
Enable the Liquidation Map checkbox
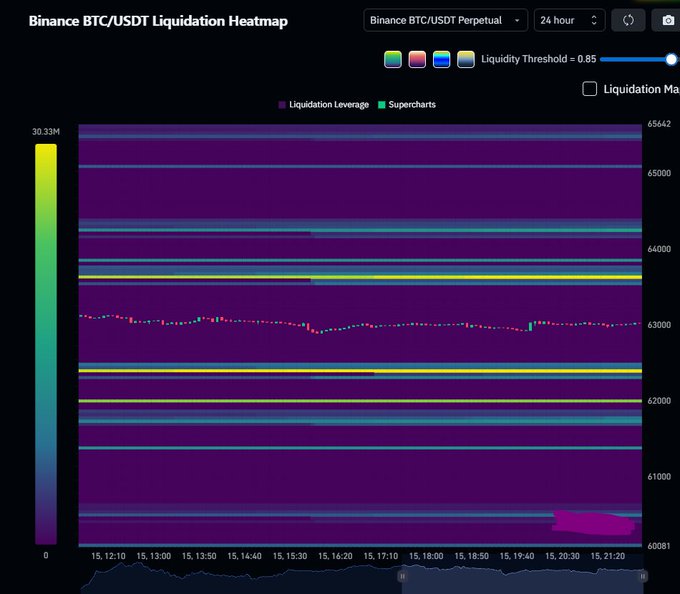589,89
